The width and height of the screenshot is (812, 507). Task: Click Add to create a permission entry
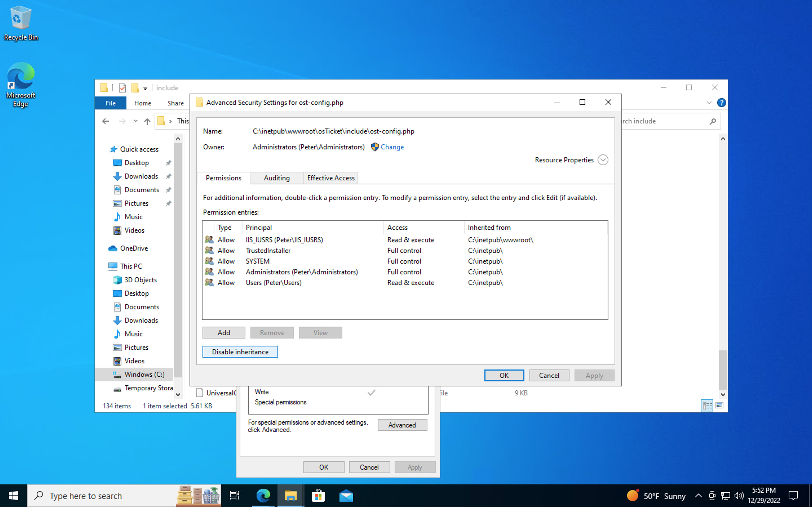[x=224, y=333]
